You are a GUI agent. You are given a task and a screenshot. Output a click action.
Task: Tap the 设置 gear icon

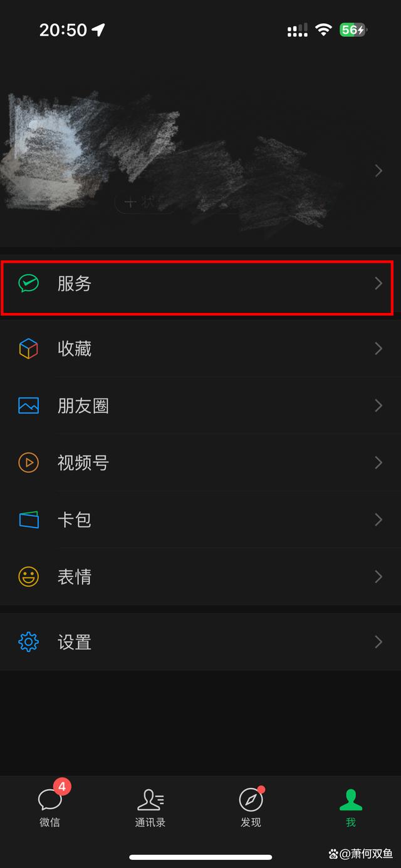tap(28, 642)
